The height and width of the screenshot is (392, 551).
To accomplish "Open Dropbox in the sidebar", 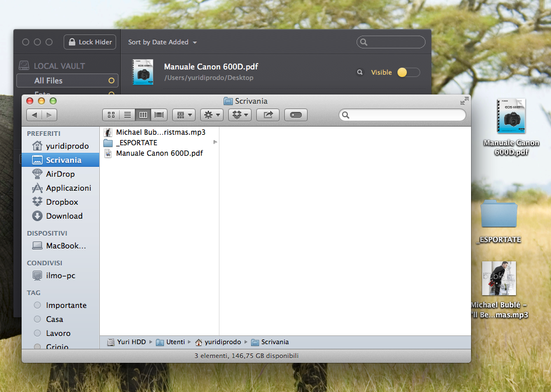I will 61,202.
